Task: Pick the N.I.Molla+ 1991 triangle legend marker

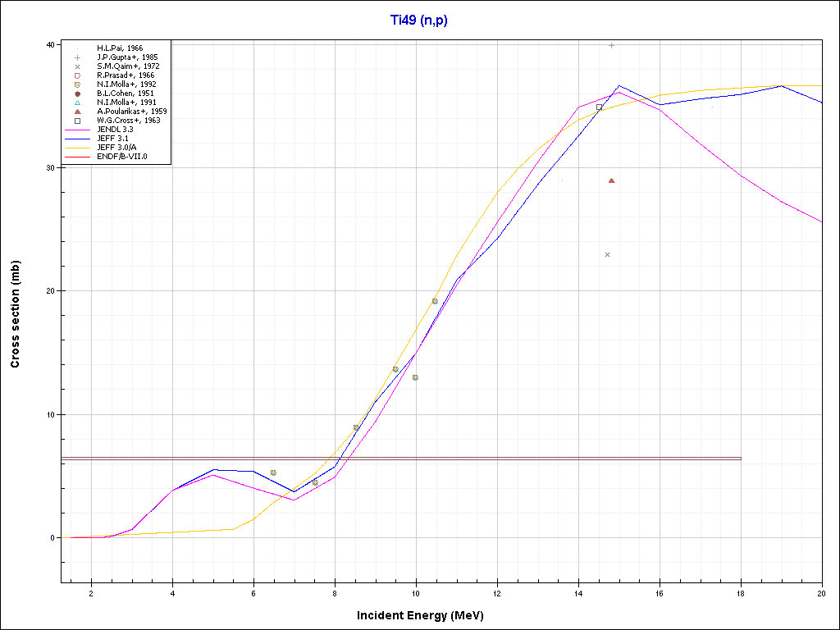Action: 77,103
